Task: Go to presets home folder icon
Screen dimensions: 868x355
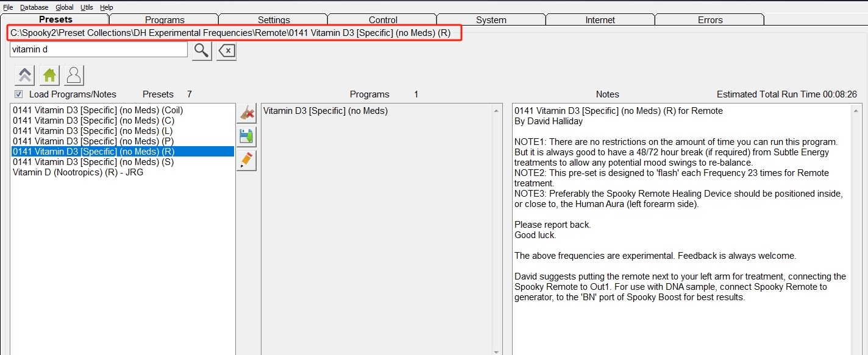Action: [x=49, y=76]
